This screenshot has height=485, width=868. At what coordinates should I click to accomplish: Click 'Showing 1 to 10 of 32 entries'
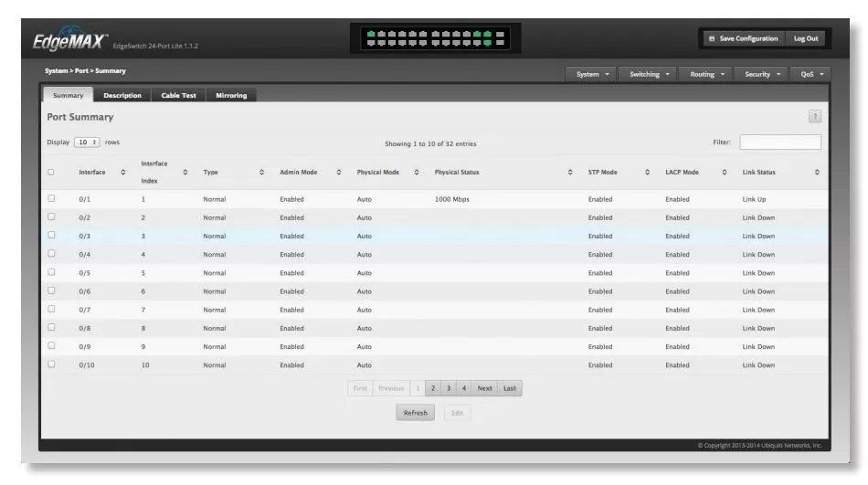click(430, 143)
